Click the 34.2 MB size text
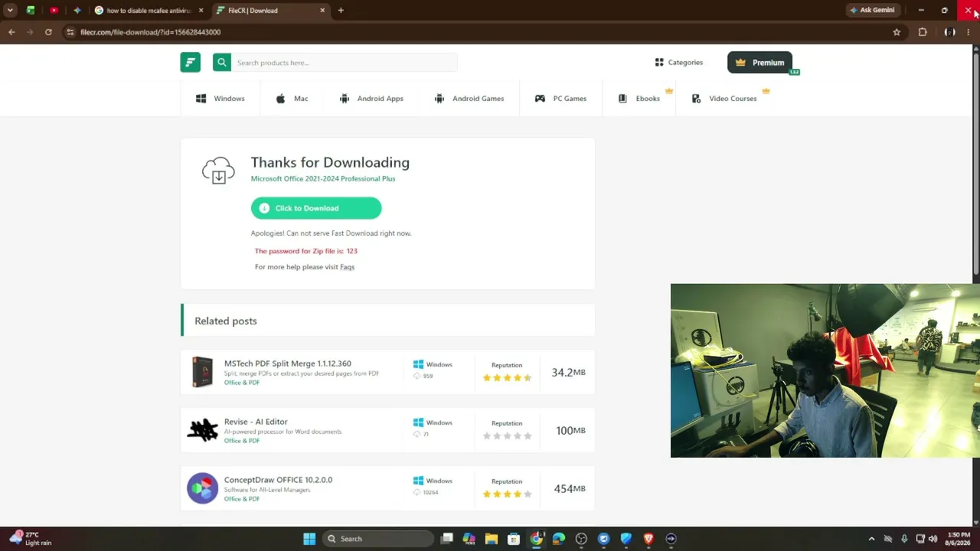Screen dimensions: 980x551 [x=568, y=373]
